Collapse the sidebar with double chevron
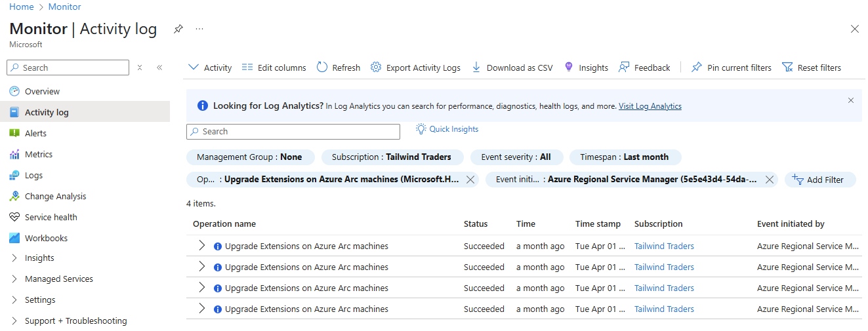 click(x=159, y=68)
